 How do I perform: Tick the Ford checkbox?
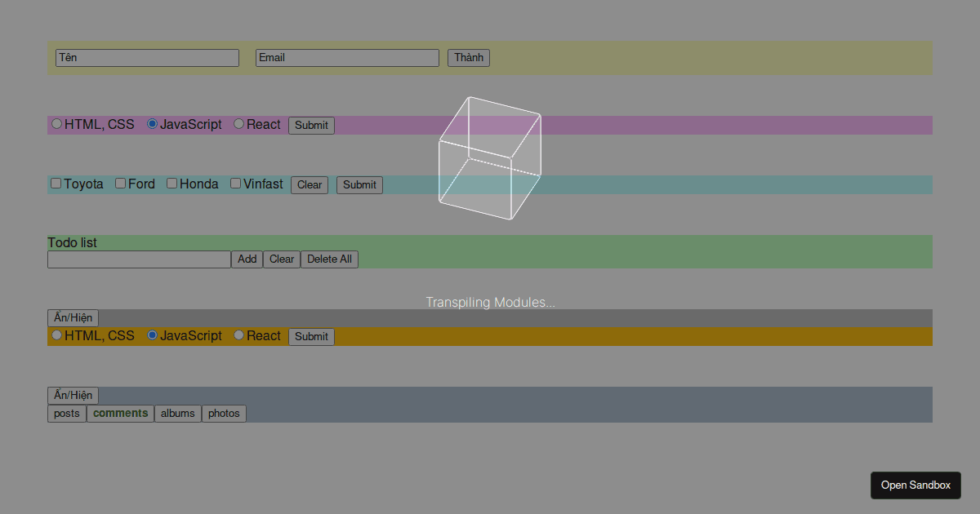(x=121, y=184)
